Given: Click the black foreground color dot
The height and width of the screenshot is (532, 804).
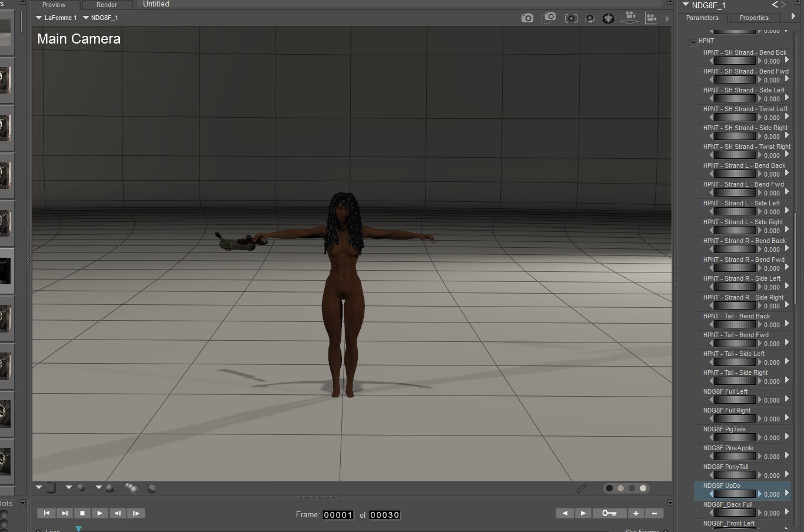Looking at the screenshot, I should [609, 488].
